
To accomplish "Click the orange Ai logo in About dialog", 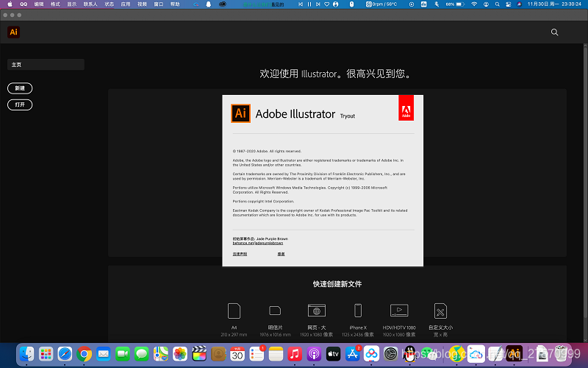I will coord(240,113).
